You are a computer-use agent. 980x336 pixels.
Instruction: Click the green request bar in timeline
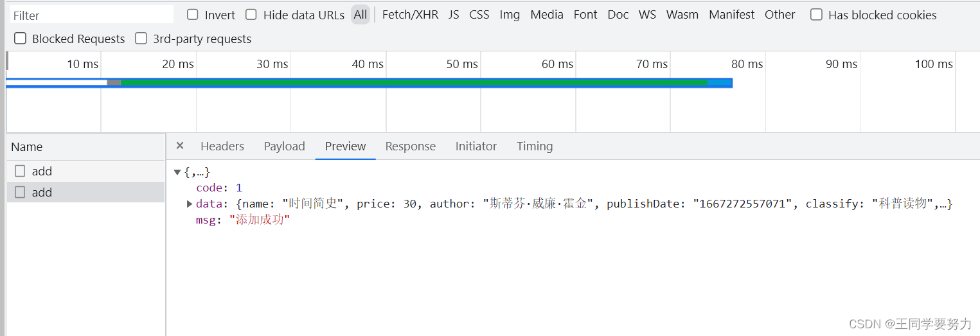pyautogui.click(x=414, y=82)
